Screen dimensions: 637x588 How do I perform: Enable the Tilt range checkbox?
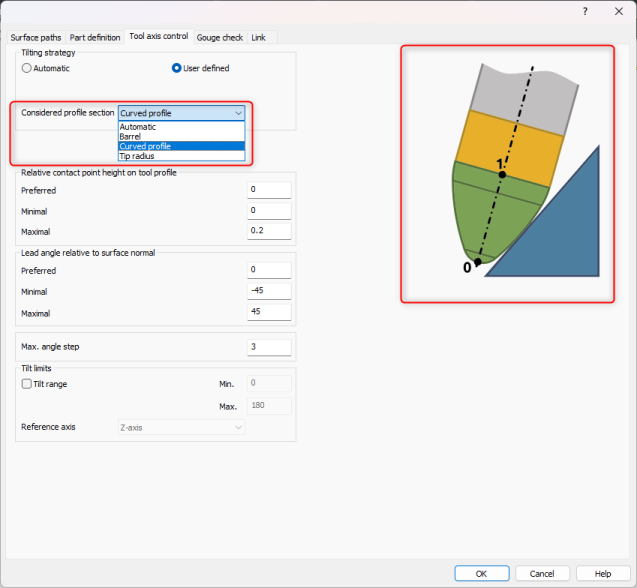[x=27, y=384]
